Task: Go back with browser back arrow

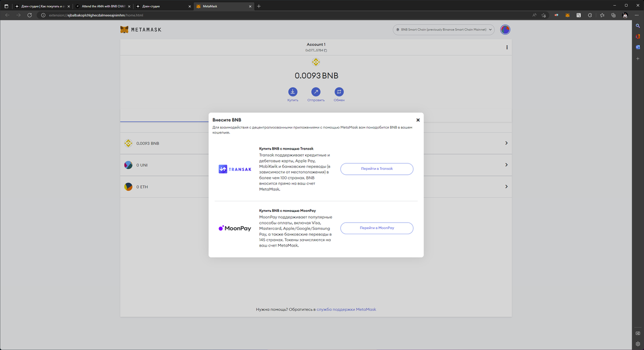Action: 8,15
